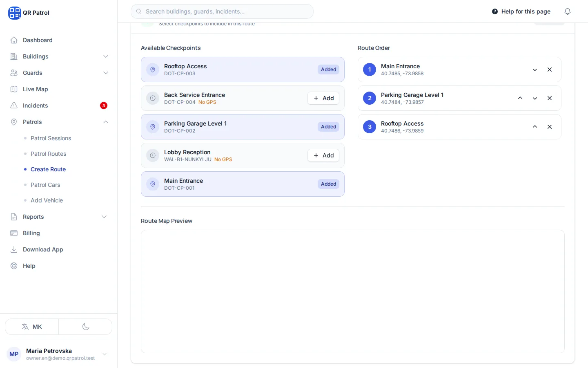Click the Incidents warning icon
Viewport: 588px width, 368px height.
tap(14, 105)
